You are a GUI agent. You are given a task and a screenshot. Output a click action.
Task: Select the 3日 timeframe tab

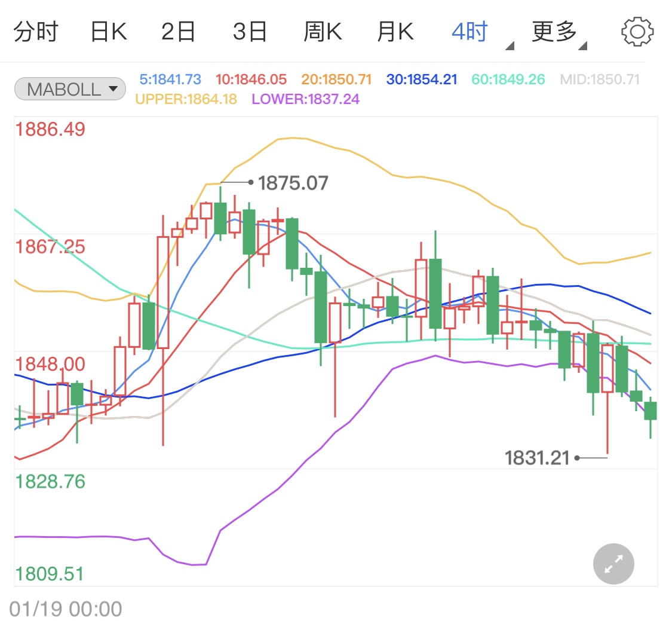pos(250,32)
